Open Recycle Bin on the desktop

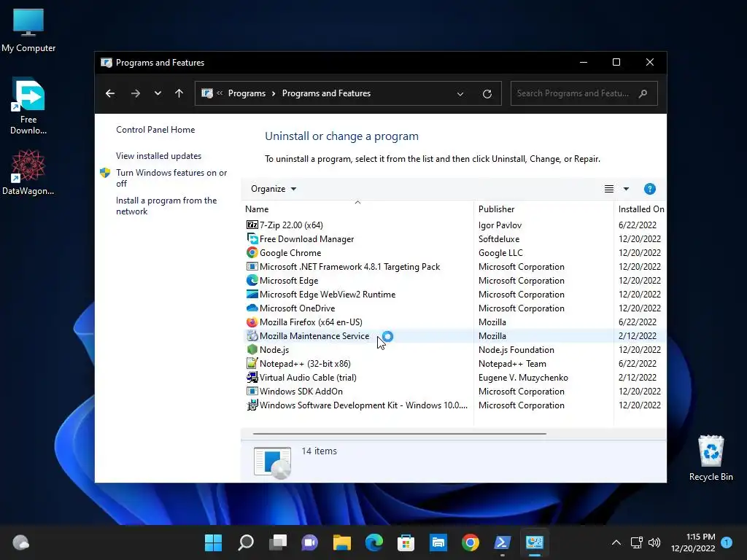(x=711, y=458)
